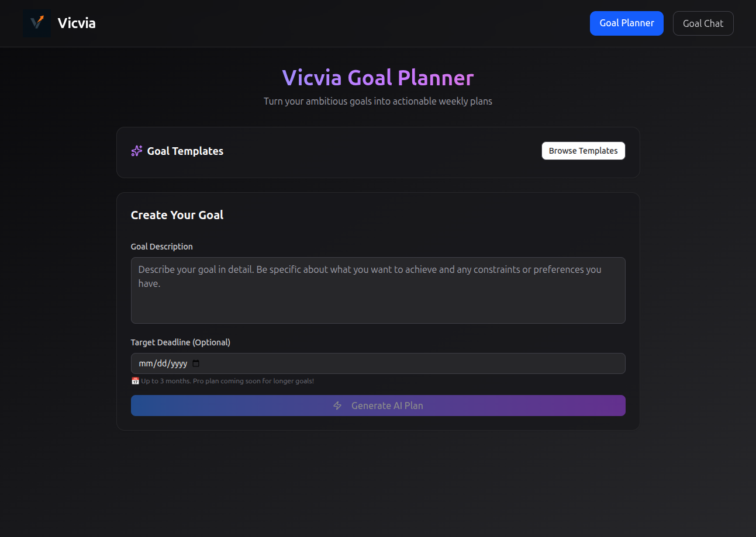Click the Goal Templates card title
Screen dimensions: 756x537
click(185, 151)
